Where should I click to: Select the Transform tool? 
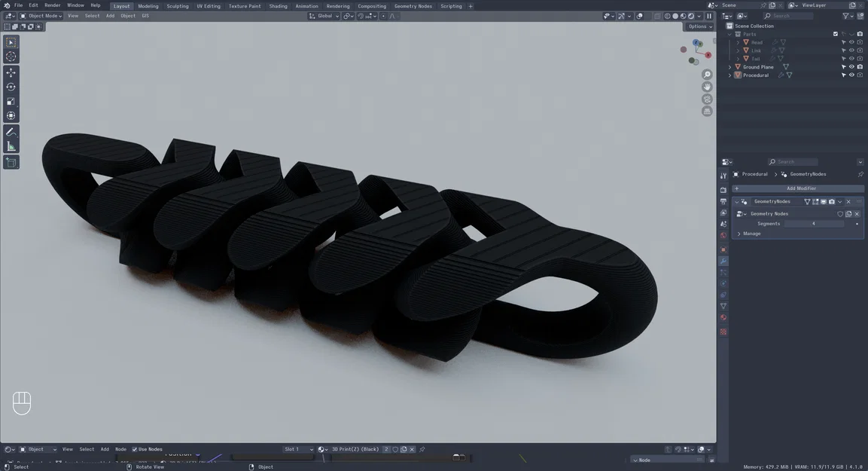click(x=11, y=116)
